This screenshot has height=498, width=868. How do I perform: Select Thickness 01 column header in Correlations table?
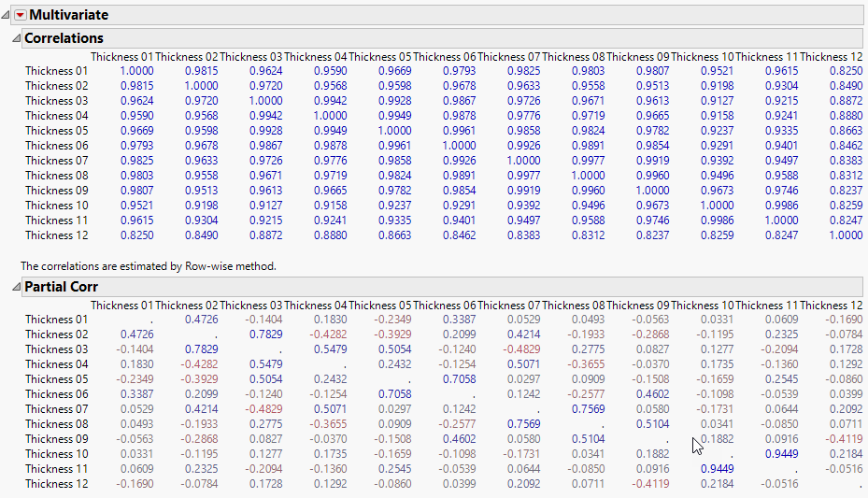pos(121,57)
